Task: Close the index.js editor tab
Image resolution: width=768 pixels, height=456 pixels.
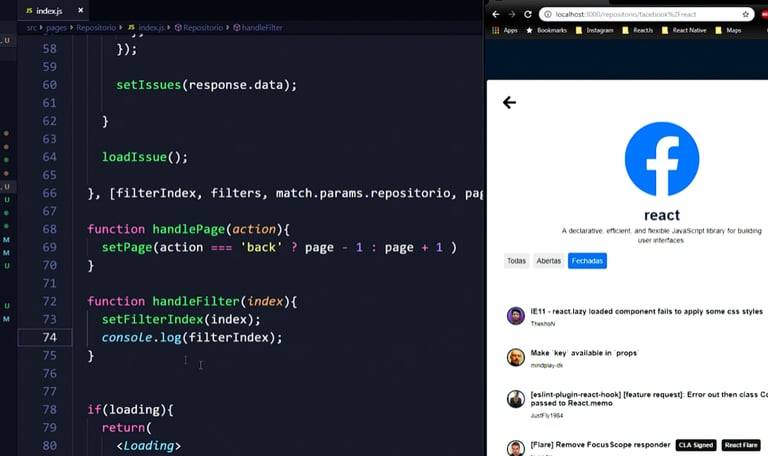Action: point(80,10)
